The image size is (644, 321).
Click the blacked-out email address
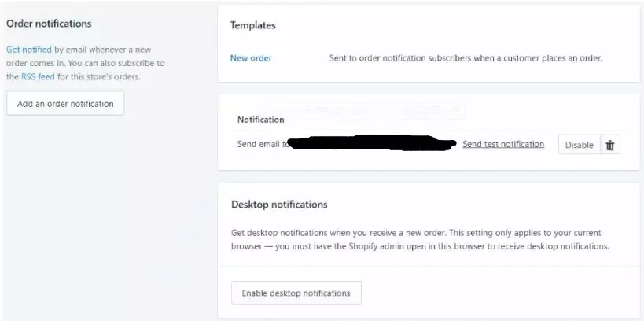click(372, 142)
